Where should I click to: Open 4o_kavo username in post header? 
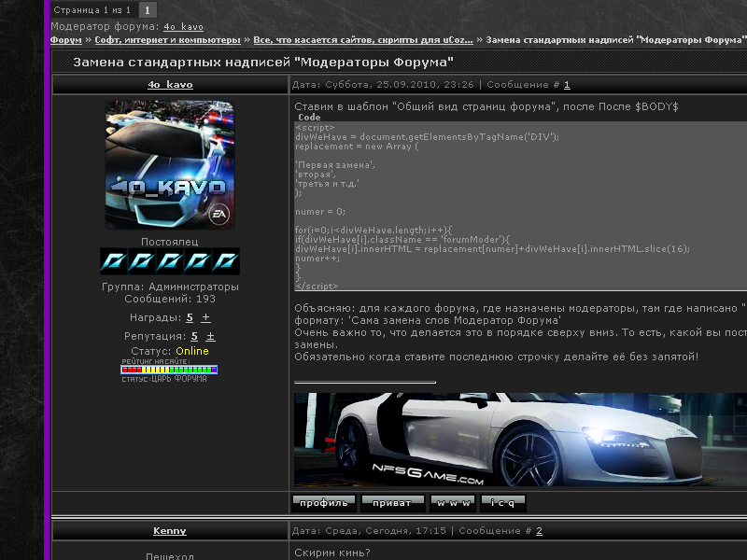170,85
